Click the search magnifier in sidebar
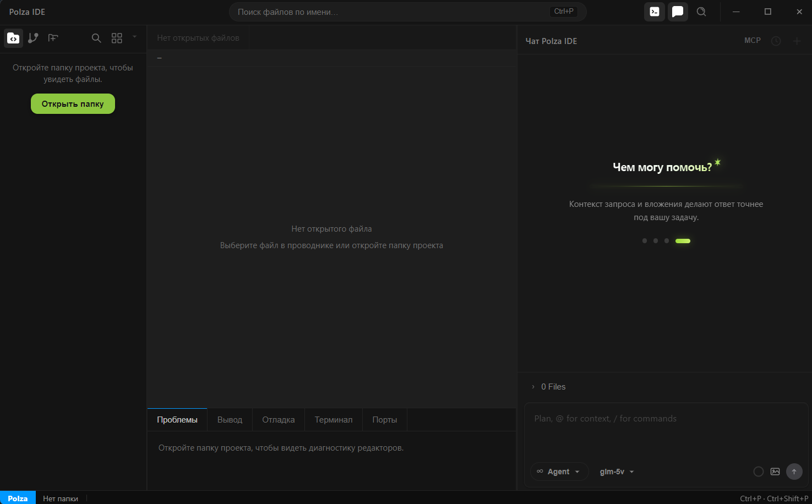Image resolution: width=812 pixels, height=504 pixels. pyautogui.click(x=96, y=38)
